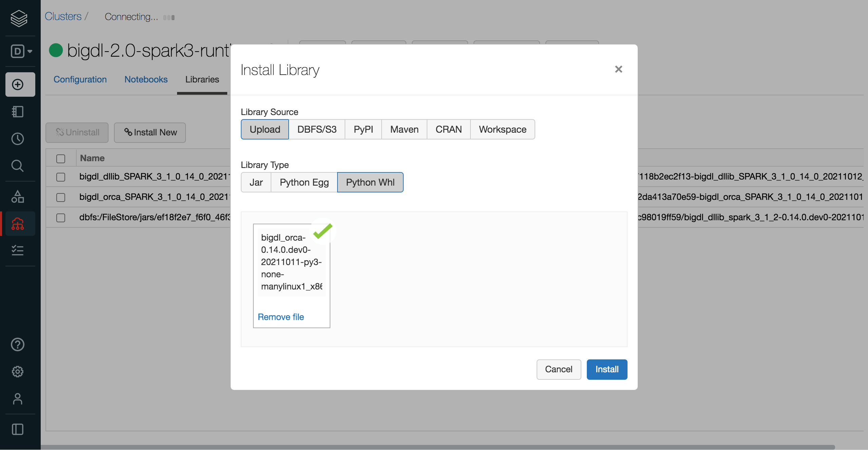Click the blue Install button
This screenshot has height=450, width=868.
[606, 369]
